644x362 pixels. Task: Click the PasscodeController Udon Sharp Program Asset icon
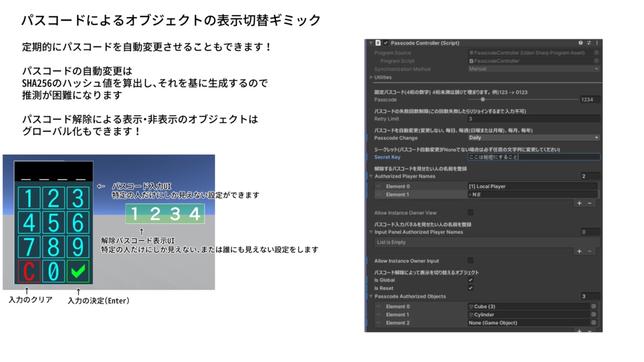(472, 53)
